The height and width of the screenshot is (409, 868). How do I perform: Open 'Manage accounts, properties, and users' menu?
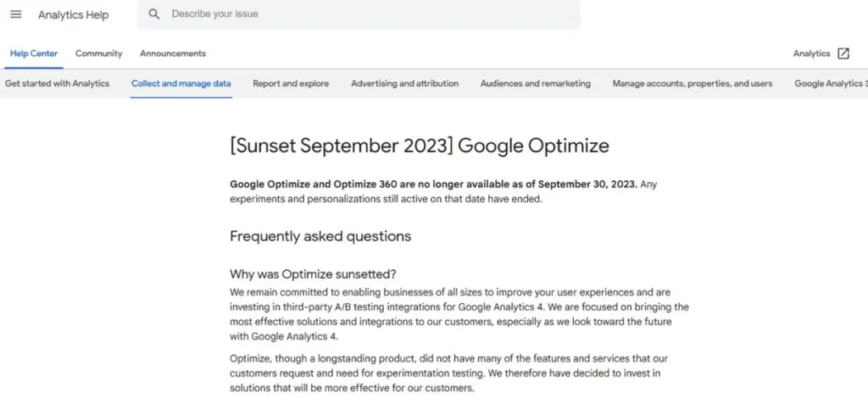click(x=692, y=84)
